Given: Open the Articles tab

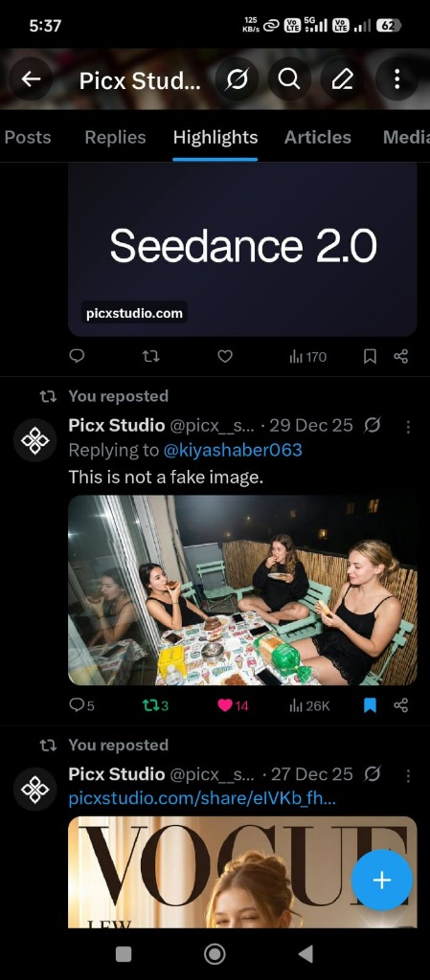Looking at the screenshot, I should pyautogui.click(x=318, y=137).
